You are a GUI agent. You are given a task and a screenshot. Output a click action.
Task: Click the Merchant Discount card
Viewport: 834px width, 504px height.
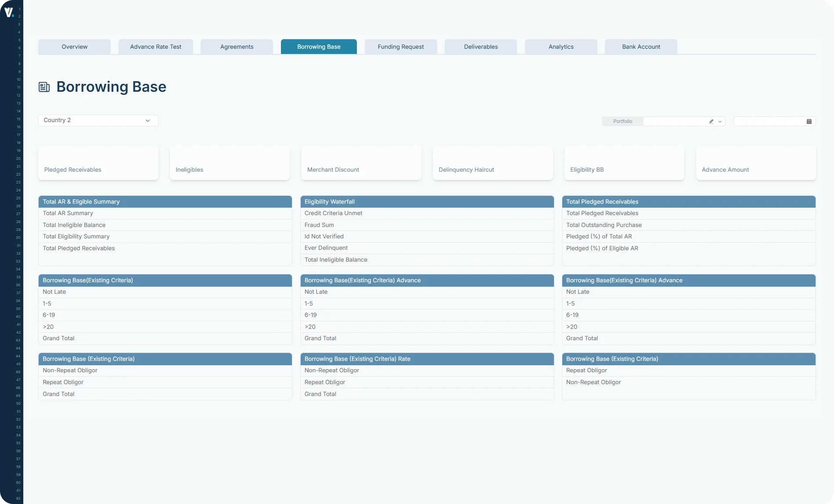[x=361, y=163]
